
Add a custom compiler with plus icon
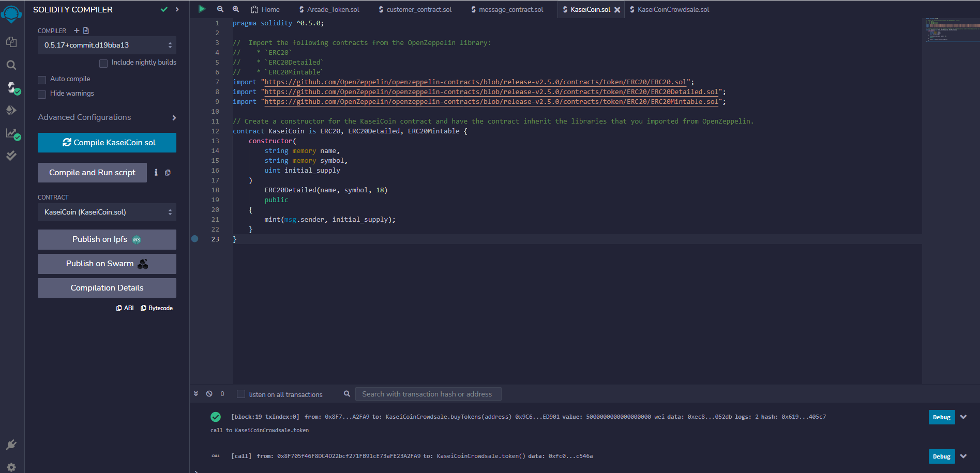click(x=77, y=30)
